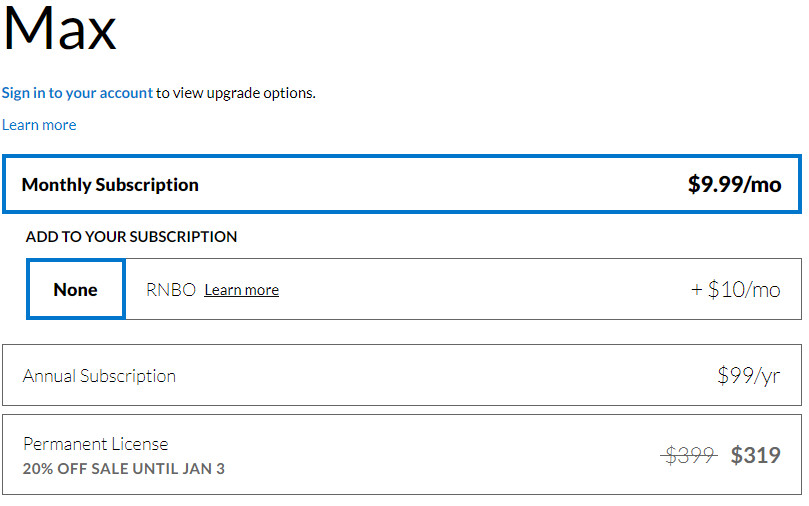Click the Max product heading
This screenshot has height=506, width=809.
pos(60,30)
